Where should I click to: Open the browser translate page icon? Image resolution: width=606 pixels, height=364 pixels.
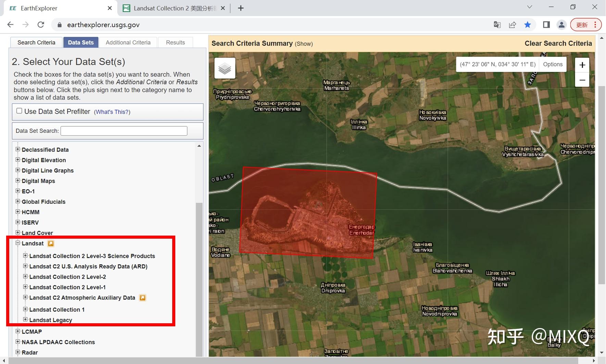[x=497, y=25]
